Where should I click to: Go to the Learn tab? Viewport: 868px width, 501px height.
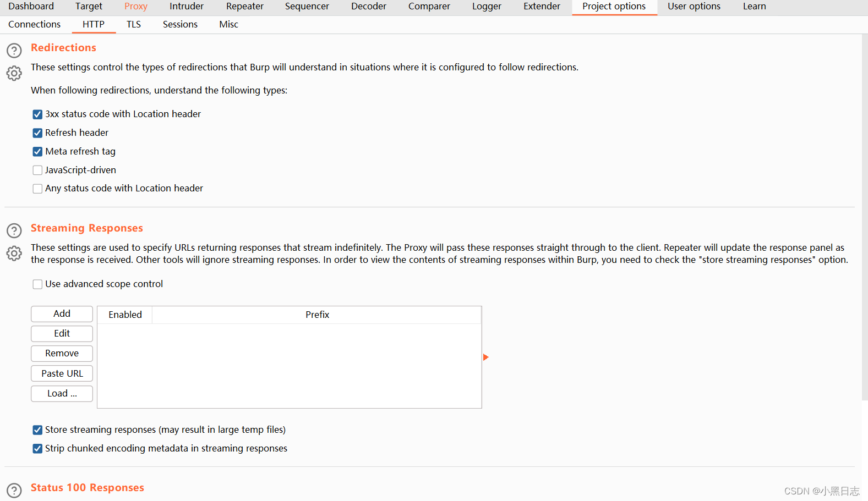[755, 7]
